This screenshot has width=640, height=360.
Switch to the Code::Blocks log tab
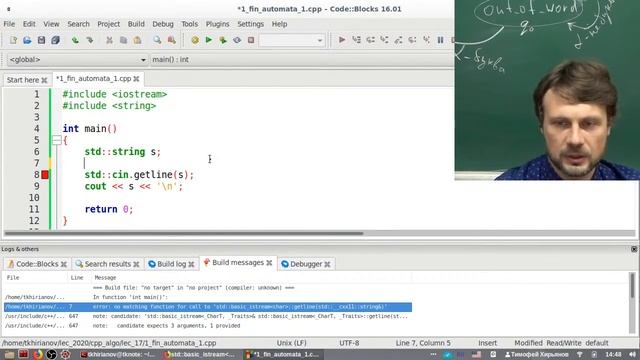pyautogui.click(x=37, y=264)
